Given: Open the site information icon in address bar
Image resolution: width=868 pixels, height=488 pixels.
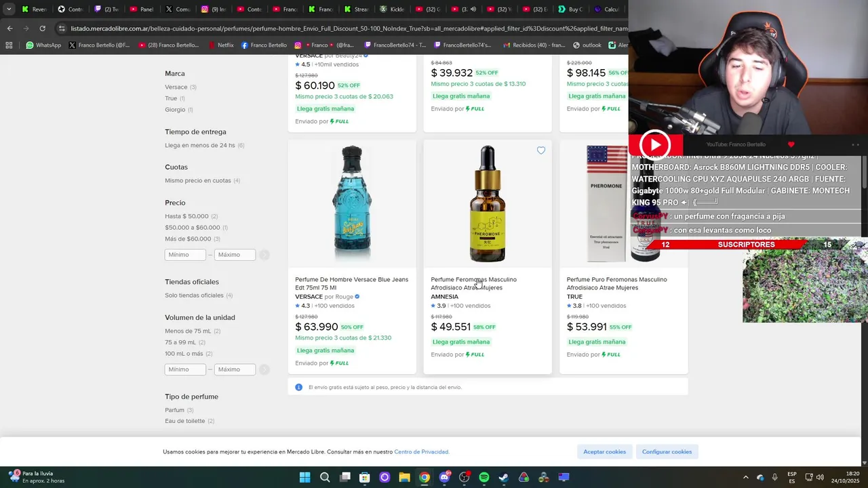Looking at the screenshot, I should (62, 28).
